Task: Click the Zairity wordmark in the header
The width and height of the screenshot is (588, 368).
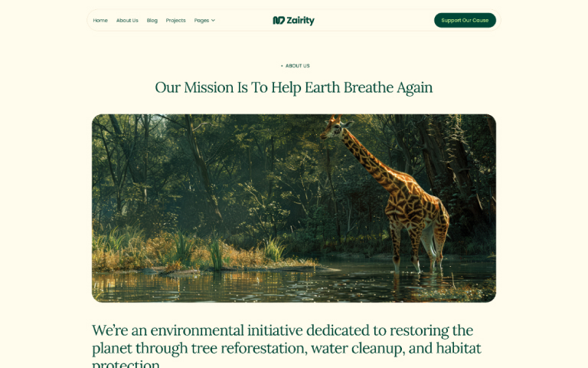Action: click(x=300, y=21)
